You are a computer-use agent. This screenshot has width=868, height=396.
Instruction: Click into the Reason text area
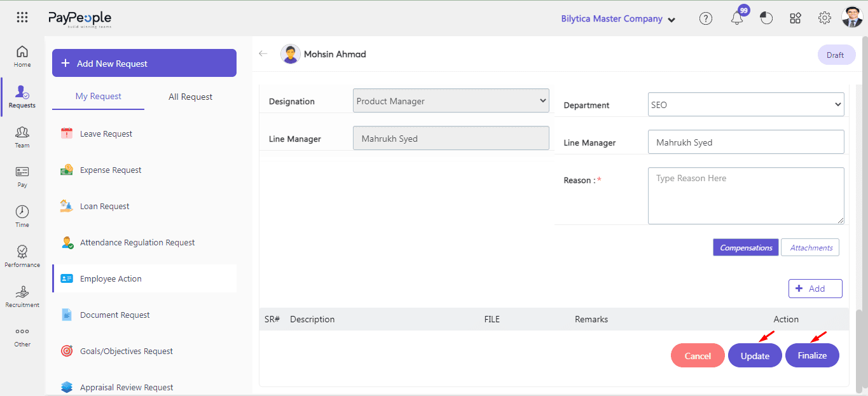745,196
